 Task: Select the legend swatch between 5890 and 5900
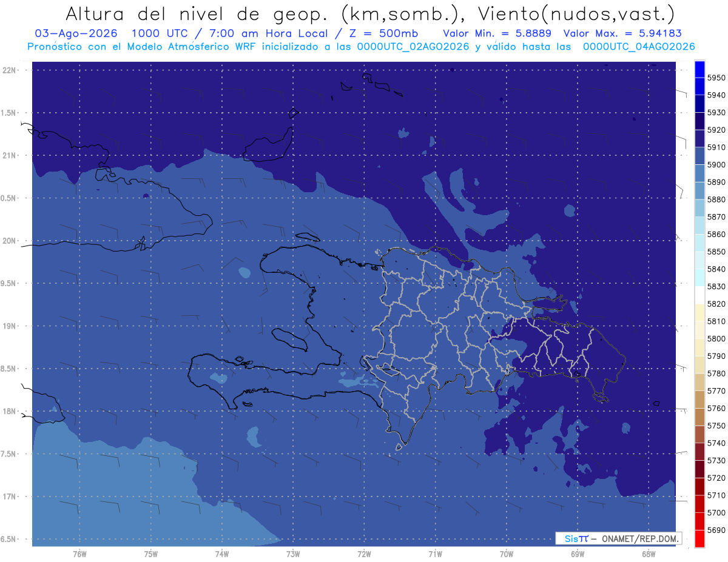[x=699, y=173]
